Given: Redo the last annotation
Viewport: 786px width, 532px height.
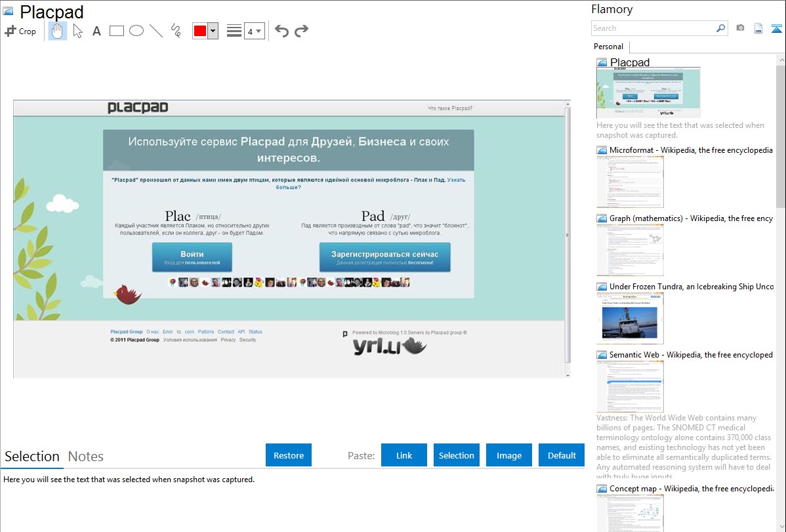Looking at the screenshot, I should click(301, 31).
